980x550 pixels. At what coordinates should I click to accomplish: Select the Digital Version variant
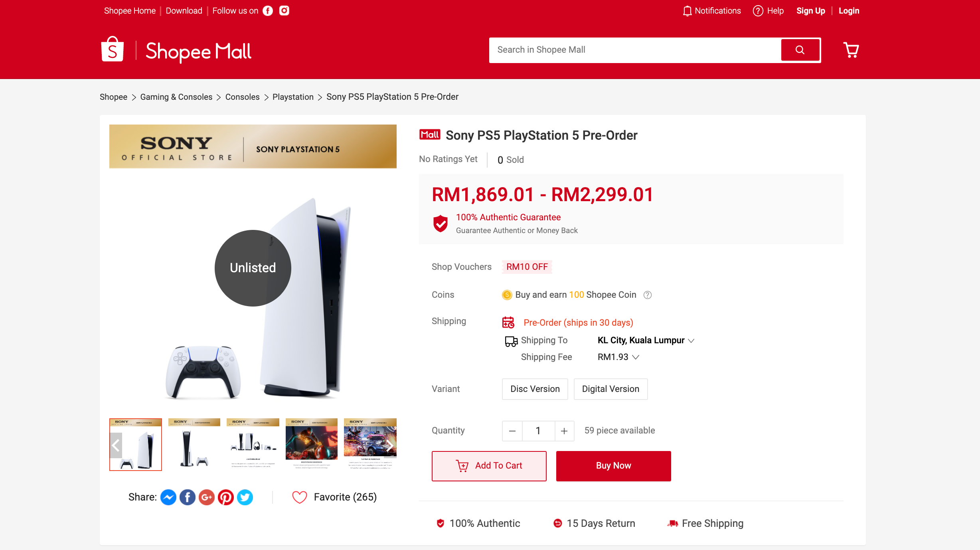click(611, 389)
